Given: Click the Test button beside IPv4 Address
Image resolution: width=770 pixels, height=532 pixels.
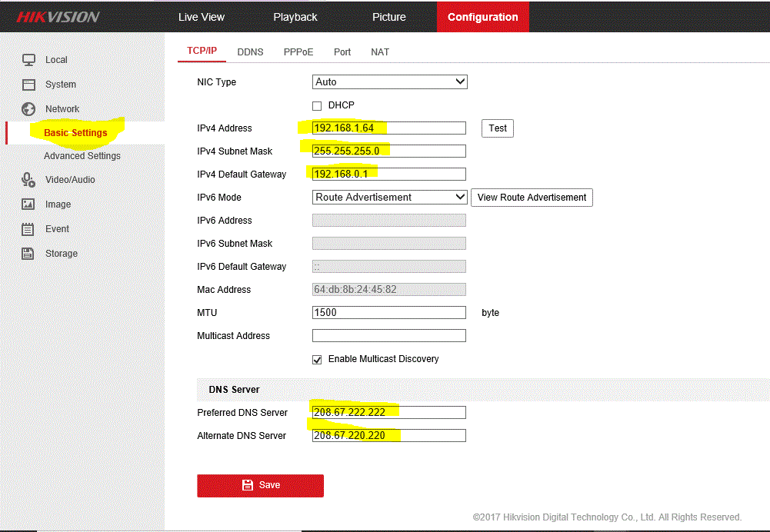Looking at the screenshot, I should tap(498, 128).
